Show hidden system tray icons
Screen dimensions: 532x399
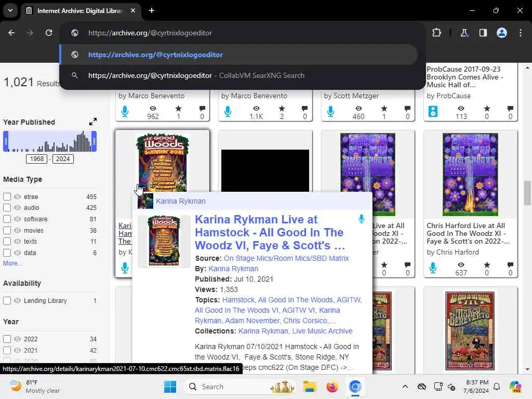click(x=405, y=387)
